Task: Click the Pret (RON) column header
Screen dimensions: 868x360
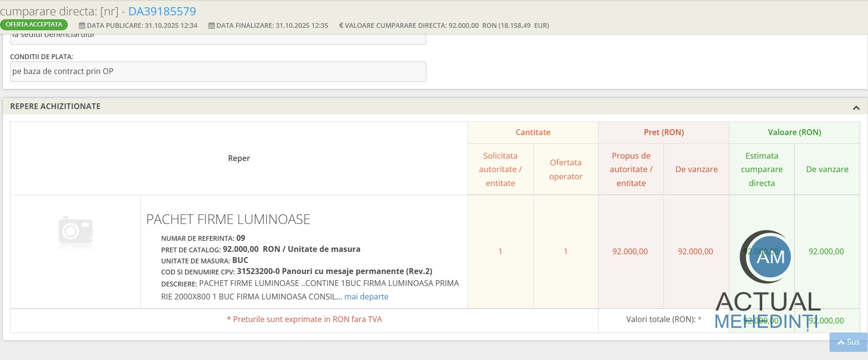Action: click(x=664, y=132)
